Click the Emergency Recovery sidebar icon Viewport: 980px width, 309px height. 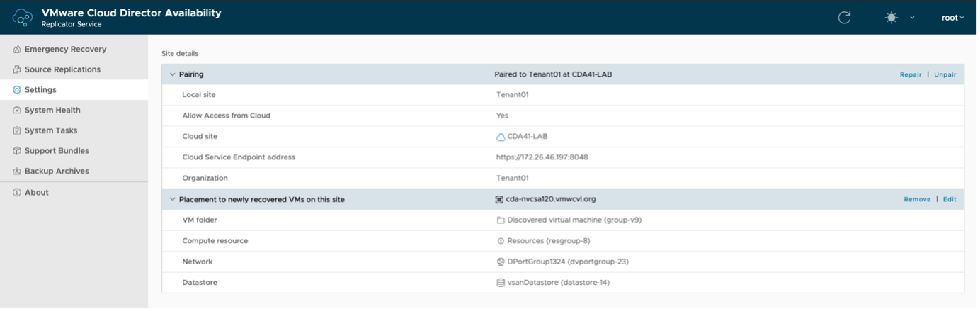tap(17, 50)
